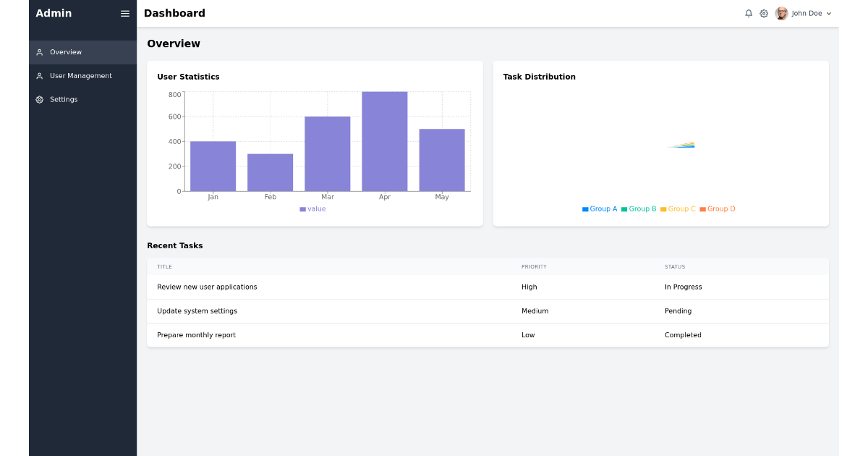Click the Apr bar in the chart
868x456 pixels.
385,141
